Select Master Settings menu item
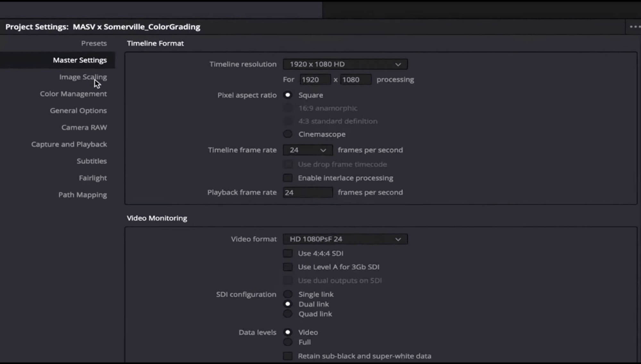Screen dimensions: 641x364 pos(80,60)
